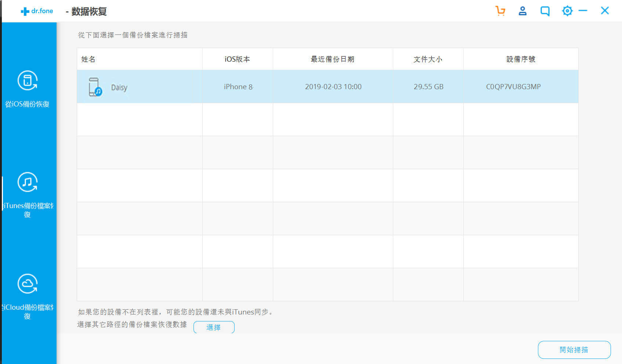Open the user account icon
622x364 pixels.
(522, 11)
